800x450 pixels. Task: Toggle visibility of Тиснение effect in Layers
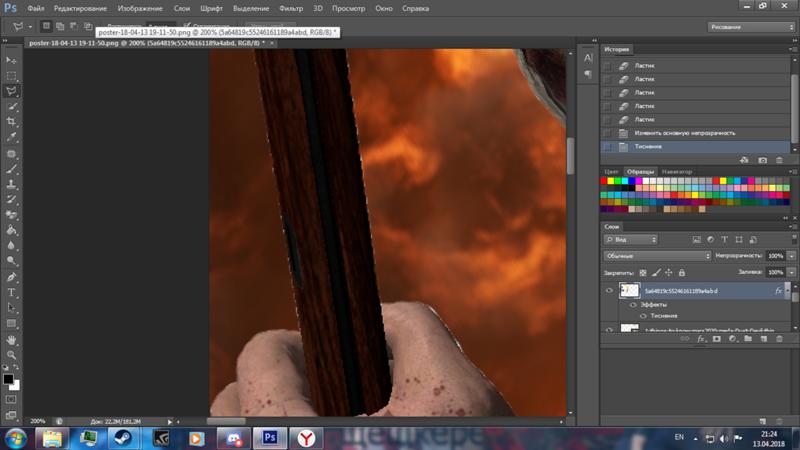[643, 316]
